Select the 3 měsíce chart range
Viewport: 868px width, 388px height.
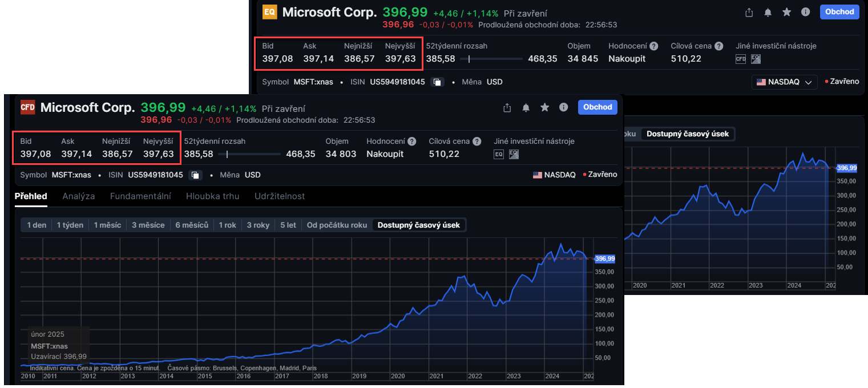(148, 225)
